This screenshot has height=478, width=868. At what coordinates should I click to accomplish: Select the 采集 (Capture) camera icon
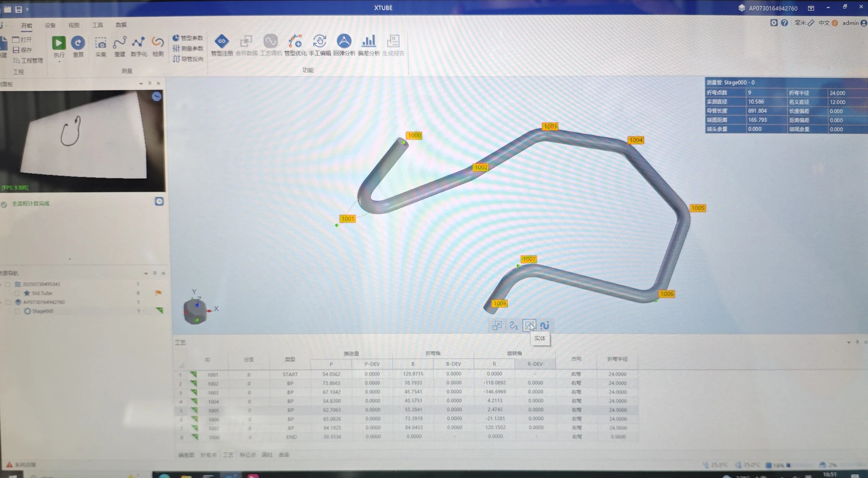pos(101,44)
